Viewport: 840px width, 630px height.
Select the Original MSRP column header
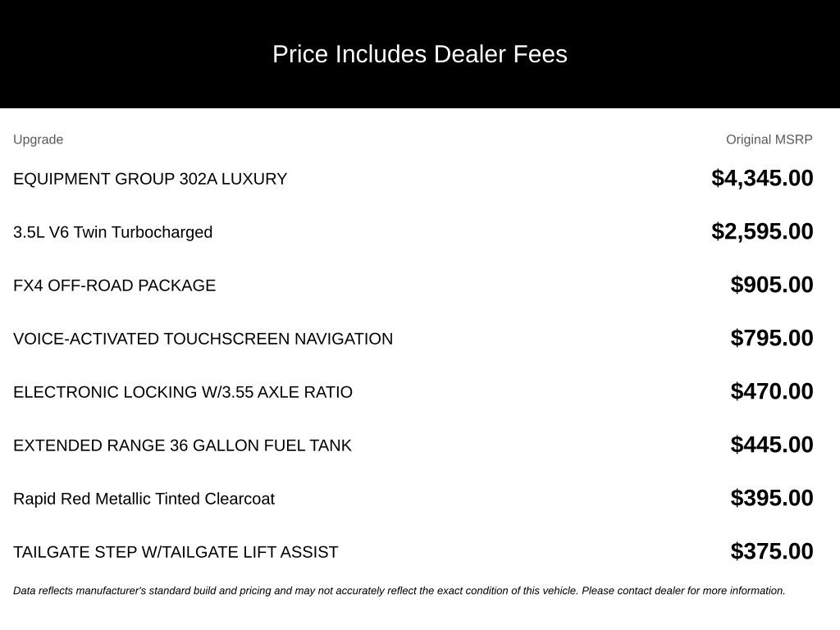pyautogui.click(x=769, y=139)
